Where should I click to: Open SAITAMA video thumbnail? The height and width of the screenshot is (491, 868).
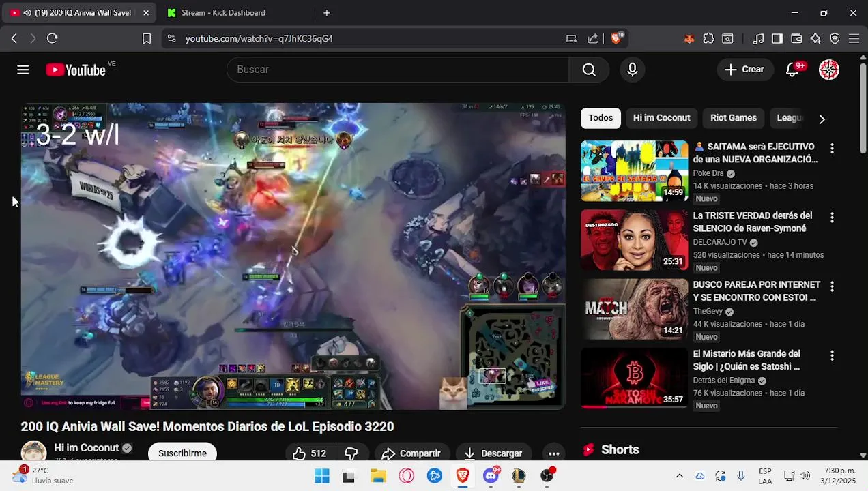pyautogui.click(x=635, y=171)
